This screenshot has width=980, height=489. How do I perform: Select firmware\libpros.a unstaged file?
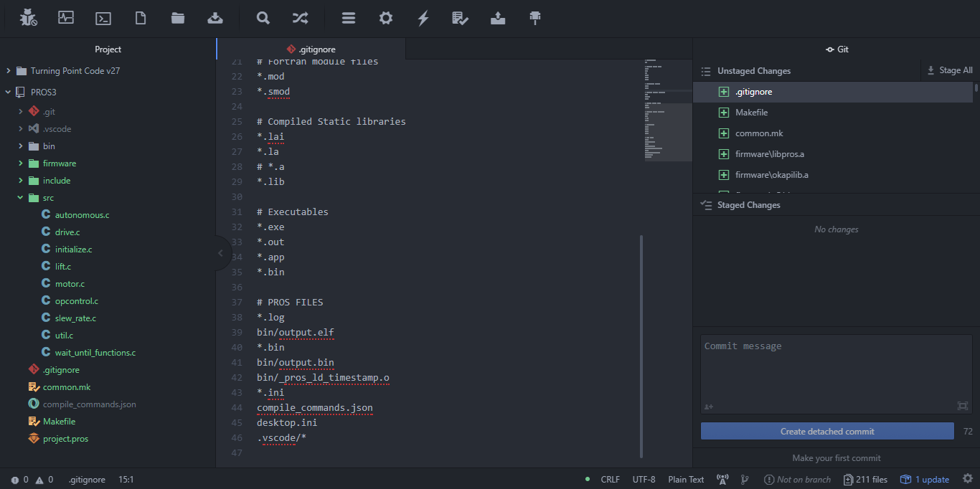click(833, 154)
